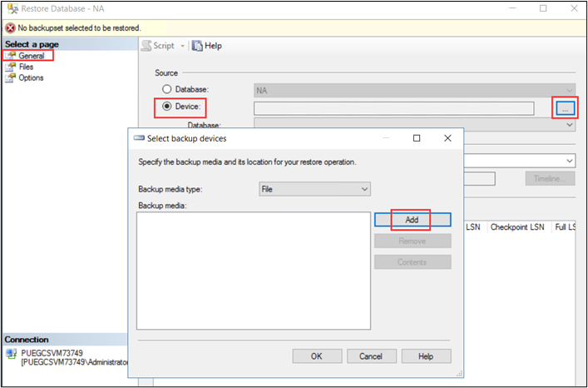Open the Backup media type dropdown
Image resolution: width=588 pixels, height=388 pixels.
[x=314, y=189]
